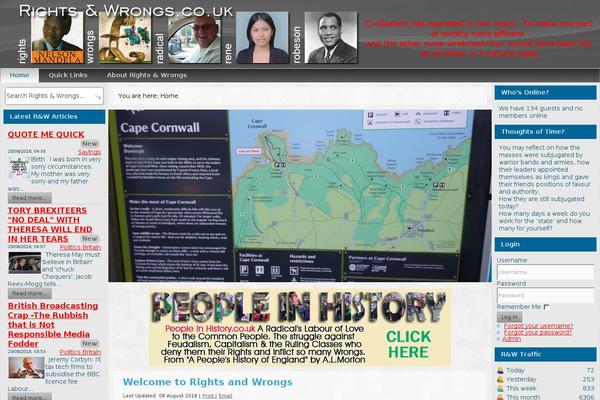Click the New badge beside Tory Brexiteers
Image resolution: width=600 pixels, height=400 pixels.
90,238
